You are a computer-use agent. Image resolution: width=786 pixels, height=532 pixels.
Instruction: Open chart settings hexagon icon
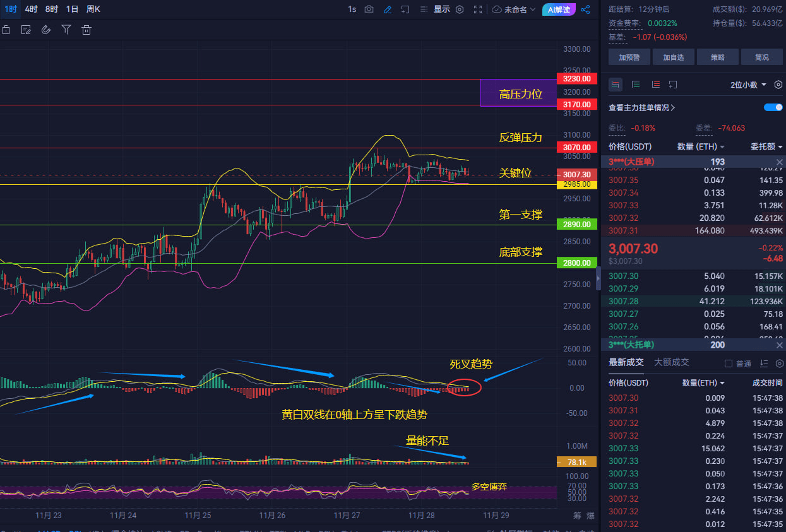pos(460,9)
